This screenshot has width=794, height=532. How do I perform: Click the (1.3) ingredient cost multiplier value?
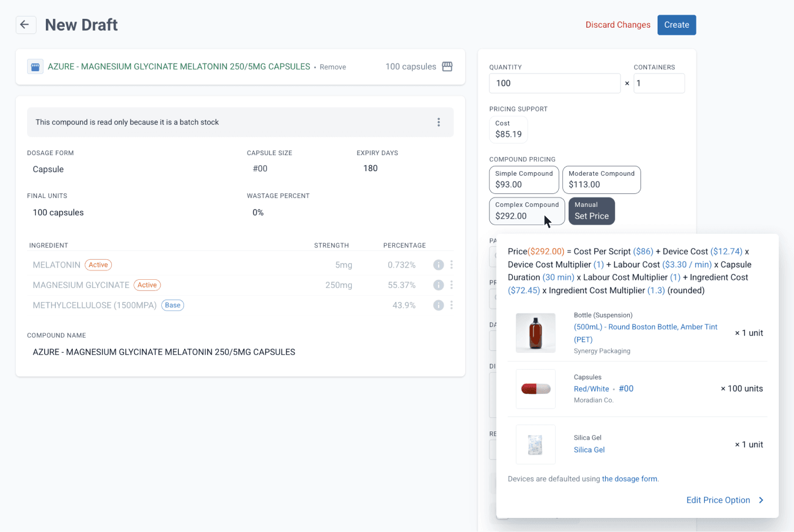pos(656,290)
